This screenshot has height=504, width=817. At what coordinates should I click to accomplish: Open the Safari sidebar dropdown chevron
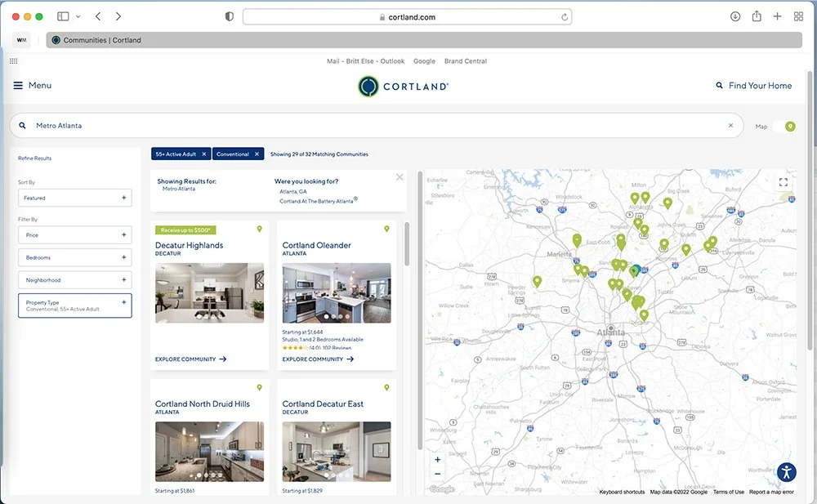pos(78,16)
